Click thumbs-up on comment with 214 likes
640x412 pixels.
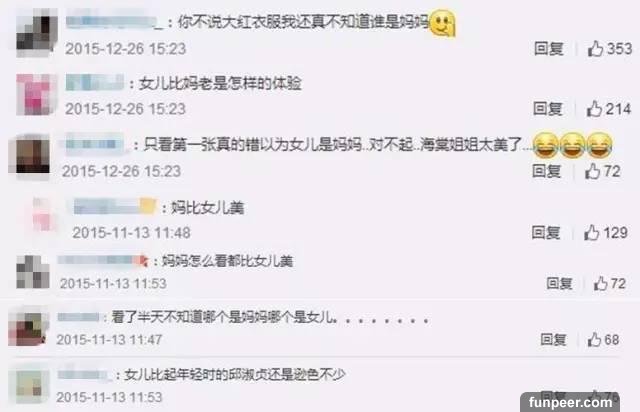pyautogui.click(x=594, y=109)
